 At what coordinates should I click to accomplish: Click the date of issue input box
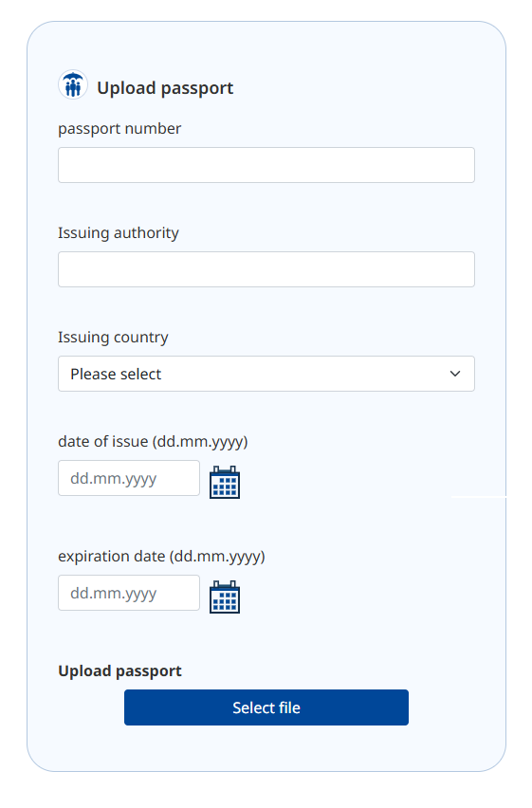[129, 478]
